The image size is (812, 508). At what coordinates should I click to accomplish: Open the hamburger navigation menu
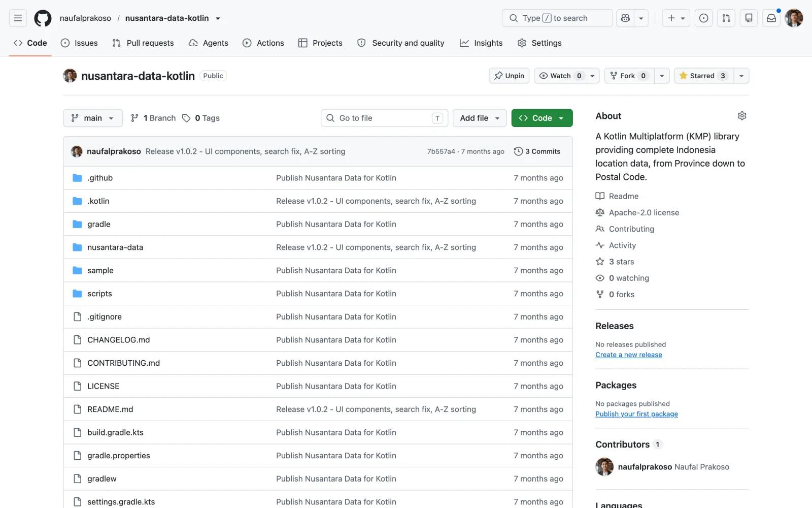(x=18, y=18)
